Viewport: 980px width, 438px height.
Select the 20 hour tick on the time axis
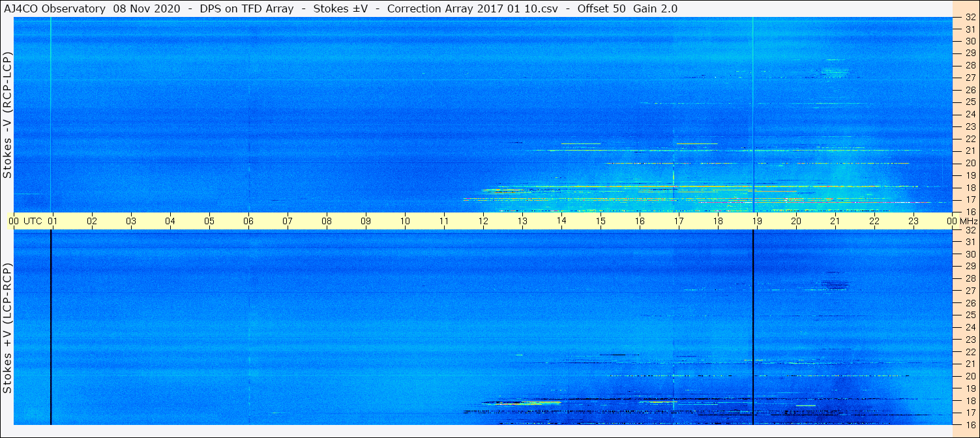[x=796, y=221]
